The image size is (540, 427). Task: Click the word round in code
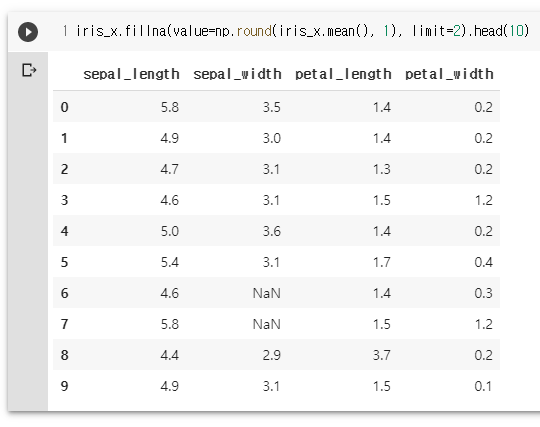coord(254,31)
